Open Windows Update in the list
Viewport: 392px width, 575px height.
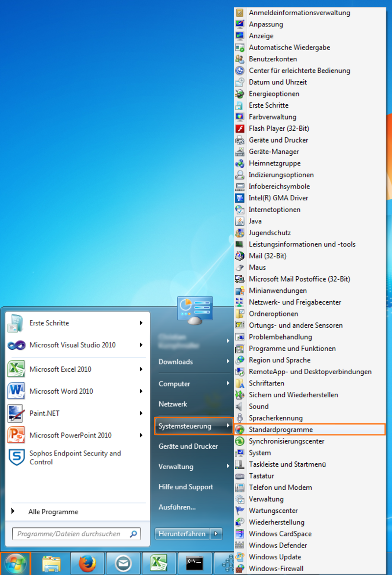pyautogui.click(x=310, y=557)
